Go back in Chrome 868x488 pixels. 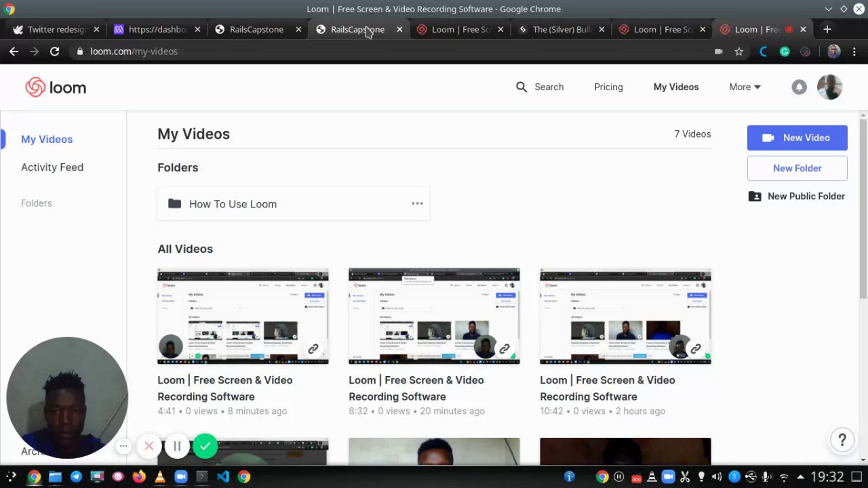point(14,52)
